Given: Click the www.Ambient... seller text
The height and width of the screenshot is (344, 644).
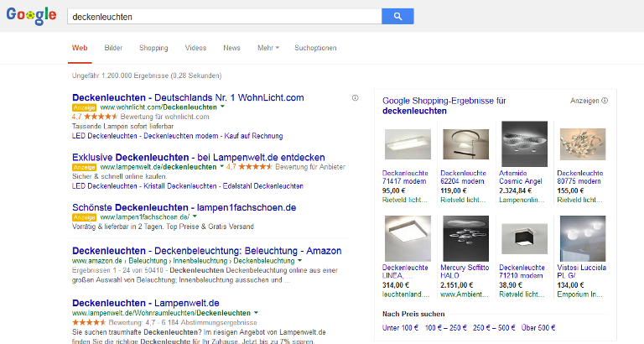Looking at the screenshot, I should (x=465, y=294).
